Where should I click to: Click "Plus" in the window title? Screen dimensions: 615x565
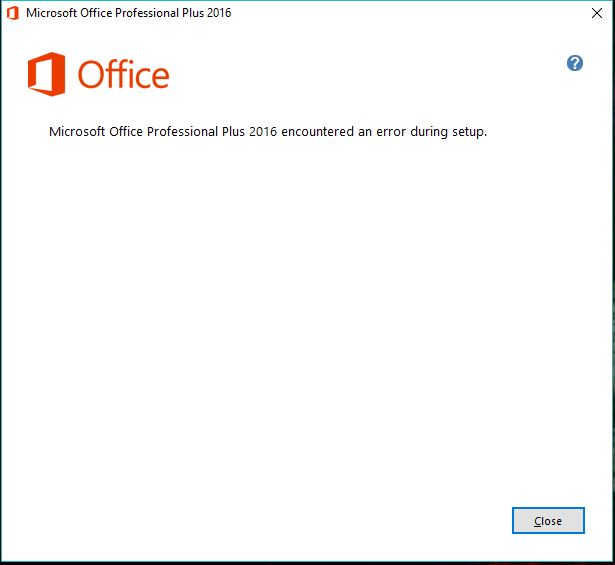click(x=193, y=13)
